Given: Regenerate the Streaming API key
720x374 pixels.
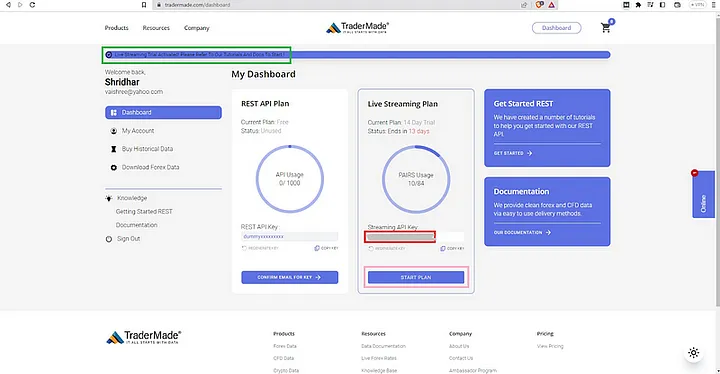Looking at the screenshot, I should click(387, 249).
